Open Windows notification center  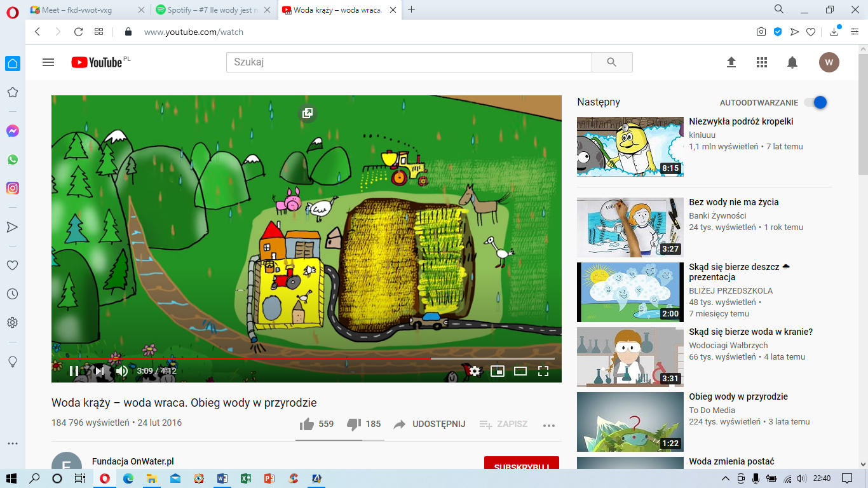(847, 478)
